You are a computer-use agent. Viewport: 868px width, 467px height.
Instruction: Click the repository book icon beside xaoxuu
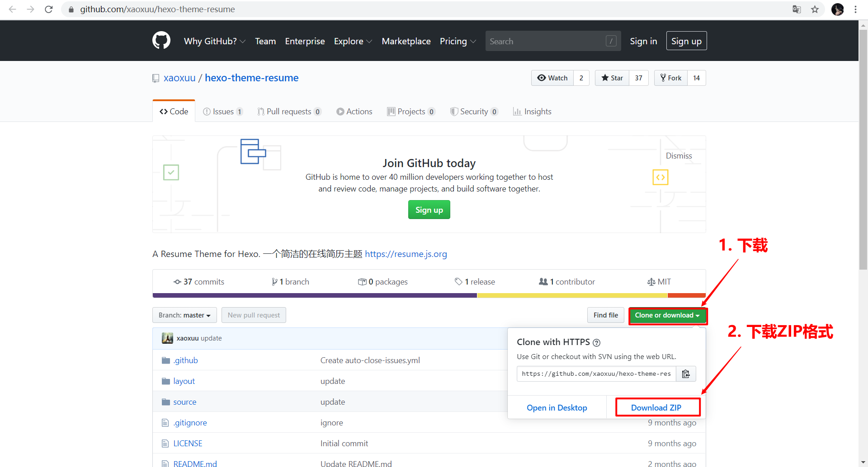click(x=156, y=78)
